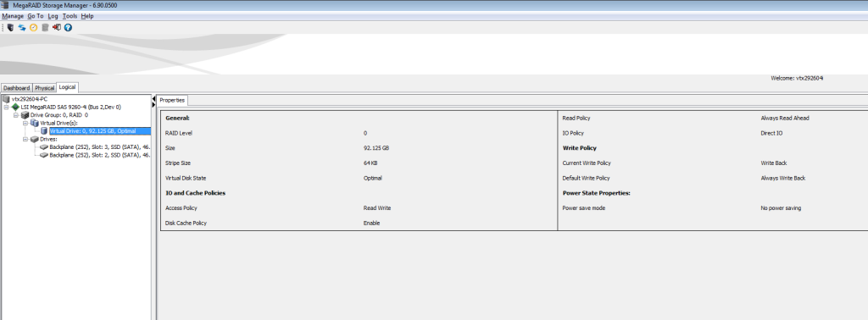Open the Log menu
Viewport: 868px width, 320px height.
(x=53, y=16)
